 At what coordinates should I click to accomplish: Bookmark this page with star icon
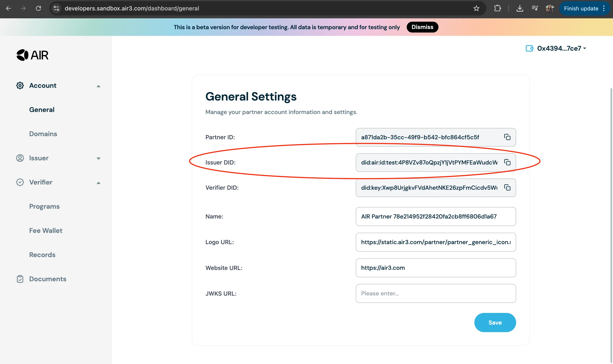tap(476, 8)
